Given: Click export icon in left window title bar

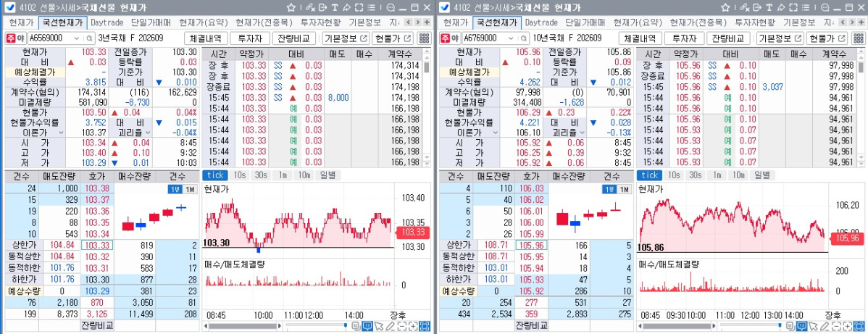Looking at the screenshot, I should (322, 8).
